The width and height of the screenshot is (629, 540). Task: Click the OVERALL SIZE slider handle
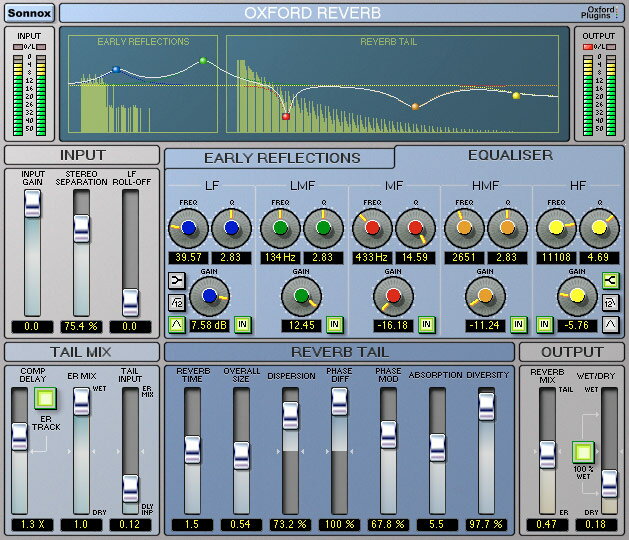241,456
